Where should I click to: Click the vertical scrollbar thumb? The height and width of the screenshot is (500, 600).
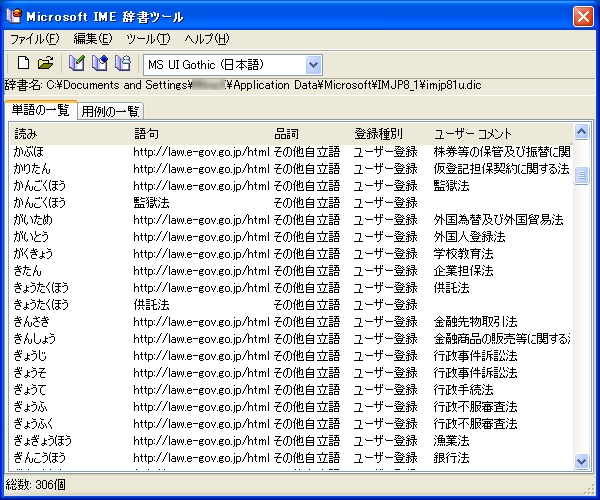(x=581, y=176)
